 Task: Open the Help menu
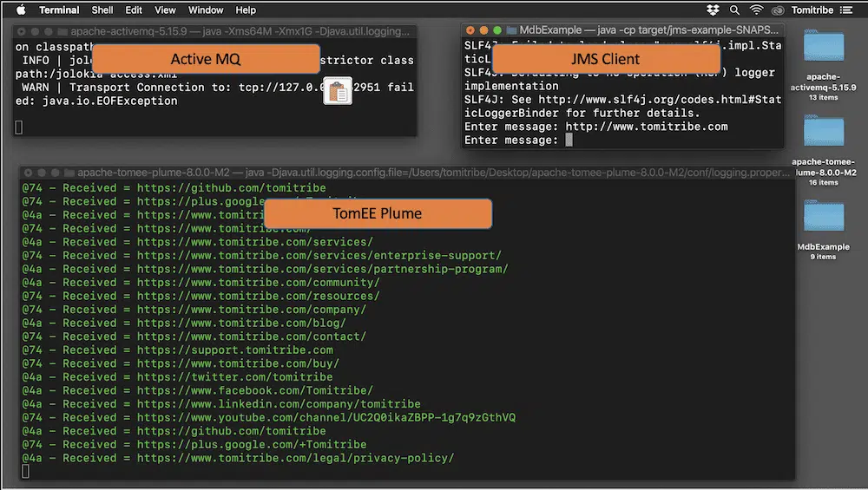coord(246,10)
